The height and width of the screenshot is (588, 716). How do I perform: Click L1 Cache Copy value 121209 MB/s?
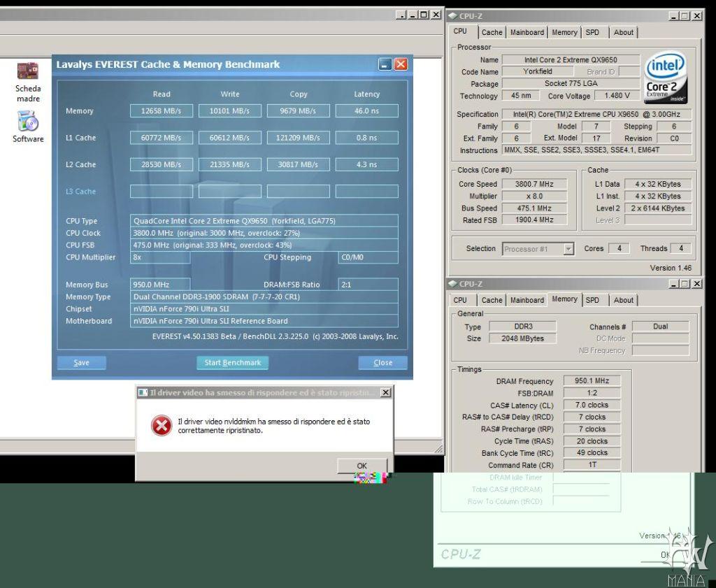click(x=298, y=138)
